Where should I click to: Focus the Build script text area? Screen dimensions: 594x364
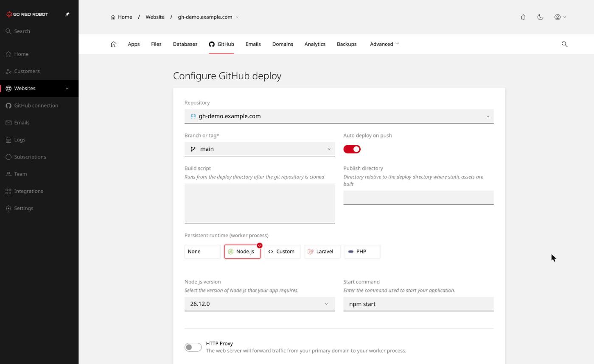tap(260, 203)
